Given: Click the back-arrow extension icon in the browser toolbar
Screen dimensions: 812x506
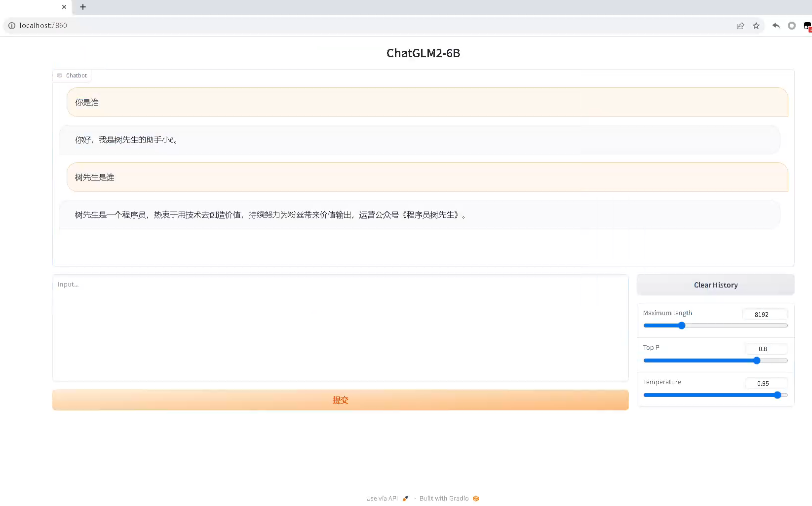Looking at the screenshot, I should (776, 26).
